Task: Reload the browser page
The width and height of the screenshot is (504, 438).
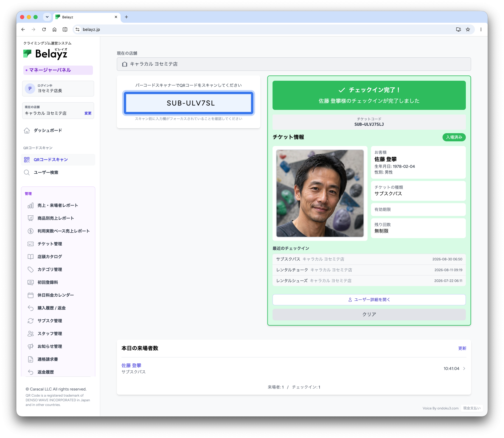Action: [x=44, y=29]
